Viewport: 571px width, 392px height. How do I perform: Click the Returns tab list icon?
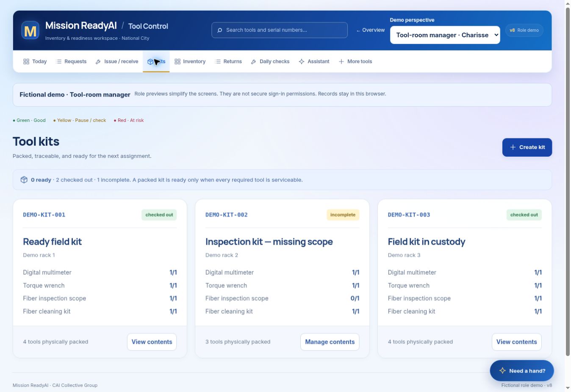(218, 61)
